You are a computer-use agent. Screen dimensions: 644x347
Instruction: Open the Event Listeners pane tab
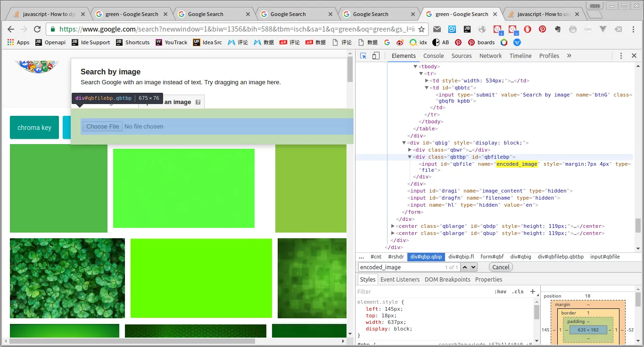400,279
